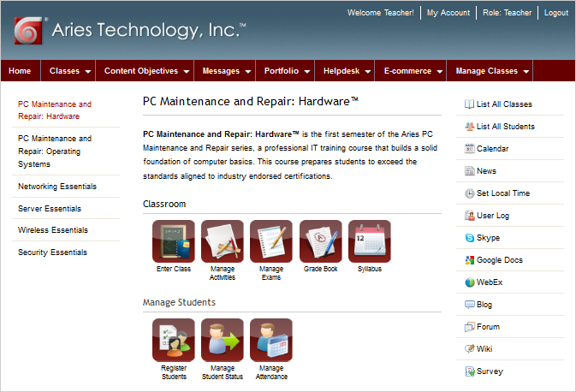
Task: Click the Forum chat icon
Action: [x=469, y=327]
